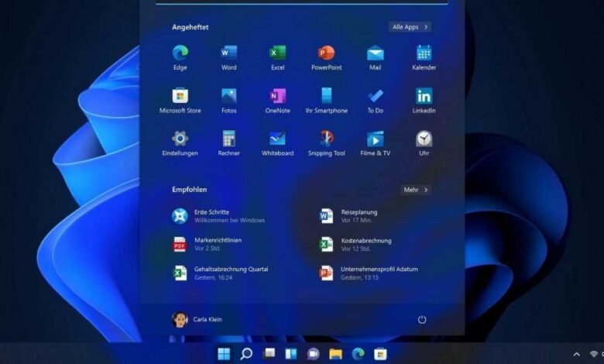The height and width of the screenshot is (364, 604).
Task: Open the Mail app
Action: tap(376, 58)
